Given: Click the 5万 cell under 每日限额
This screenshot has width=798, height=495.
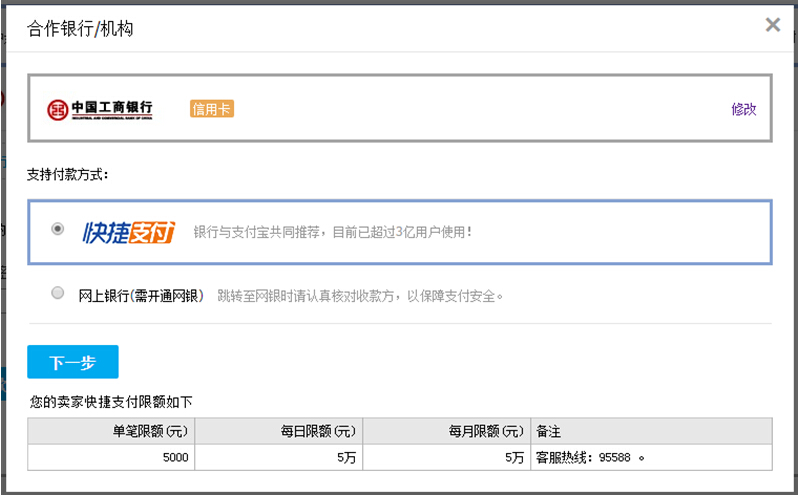Looking at the screenshot, I should 279,457.
